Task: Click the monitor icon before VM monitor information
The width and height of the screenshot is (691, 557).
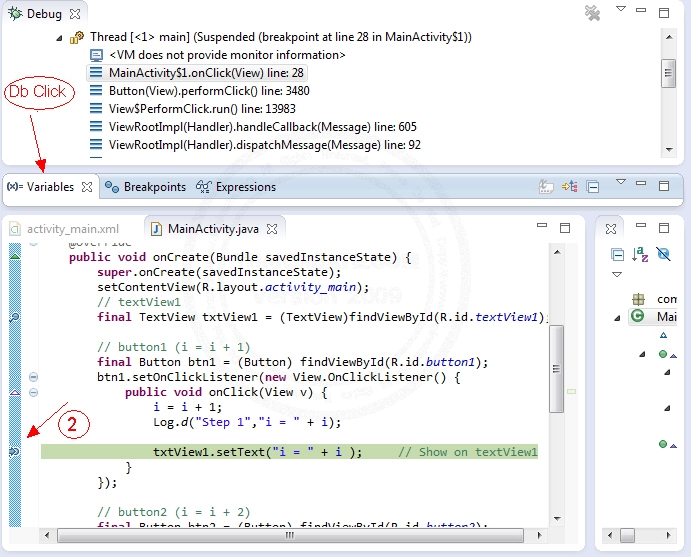Action: pos(96,56)
